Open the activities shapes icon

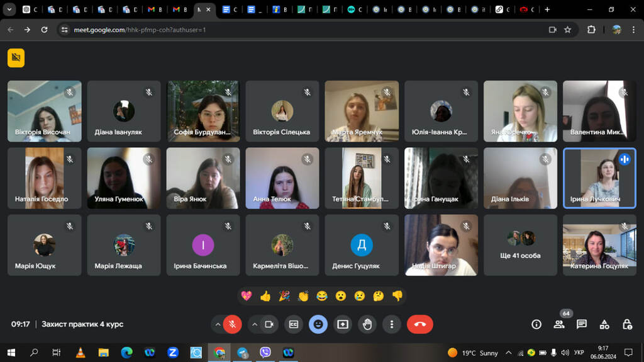(x=604, y=324)
